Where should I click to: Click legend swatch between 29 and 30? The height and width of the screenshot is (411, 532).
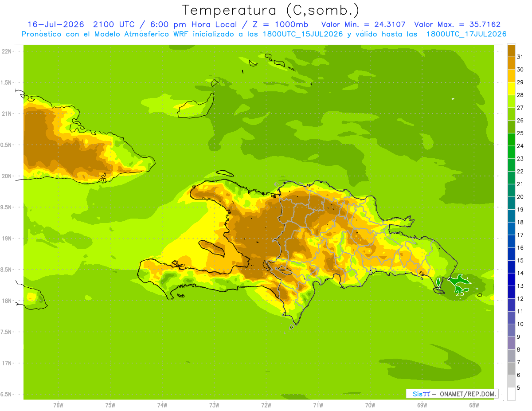511,76
